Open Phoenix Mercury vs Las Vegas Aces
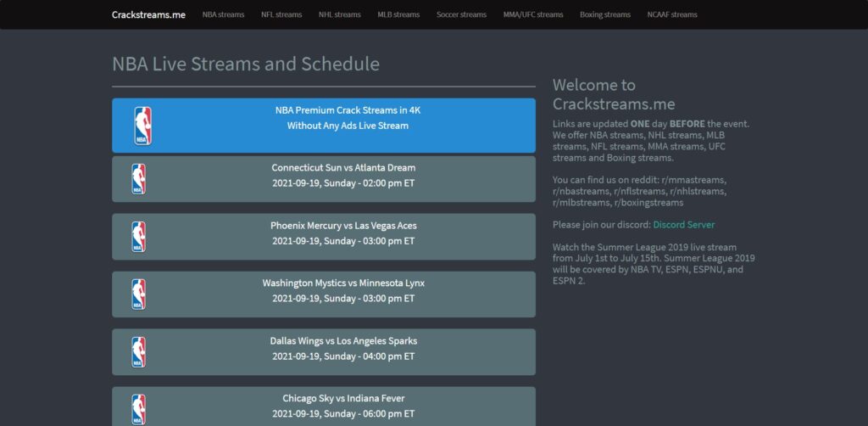868x426 pixels. 323,237
